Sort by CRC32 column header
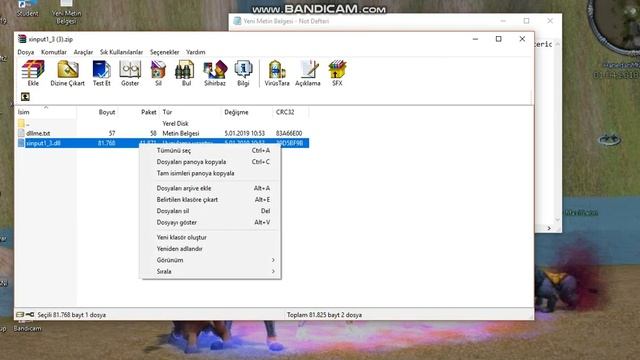Image resolution: width=640 pixels, height=360 pixels. 291,112
